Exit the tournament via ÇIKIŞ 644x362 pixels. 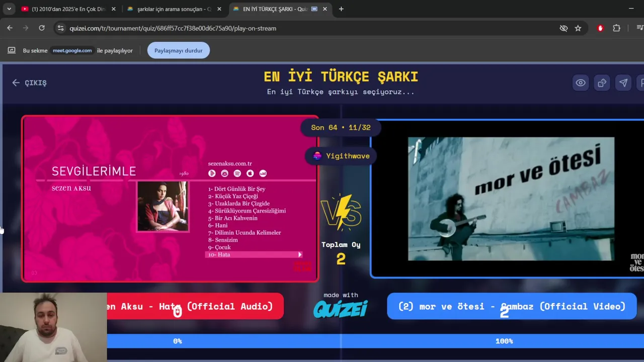[30, 83]
